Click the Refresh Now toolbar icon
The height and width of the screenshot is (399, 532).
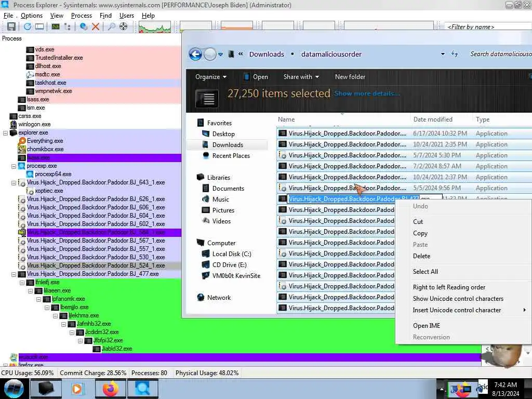[27, 26]
